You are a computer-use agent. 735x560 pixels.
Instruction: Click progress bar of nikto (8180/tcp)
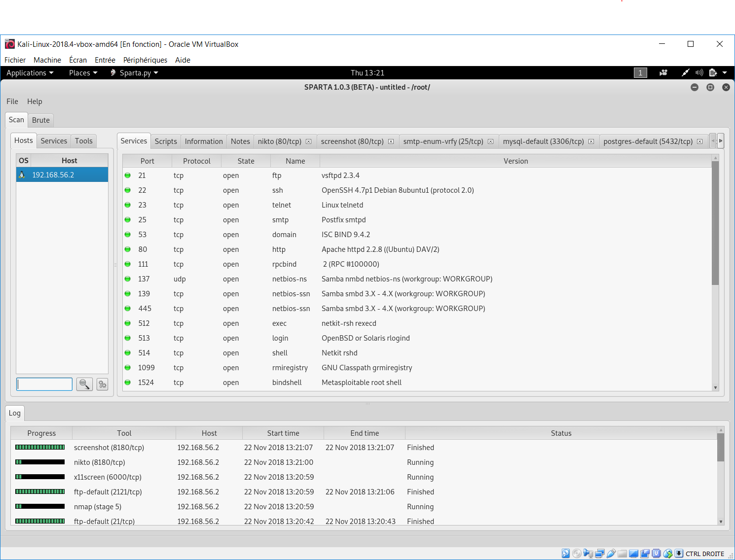pos(40,462)
